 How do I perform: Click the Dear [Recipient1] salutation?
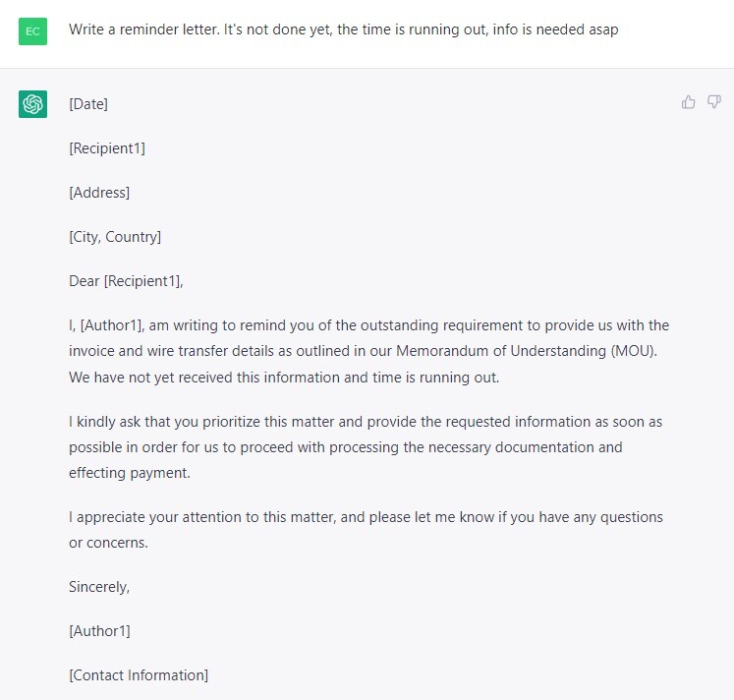126,281
